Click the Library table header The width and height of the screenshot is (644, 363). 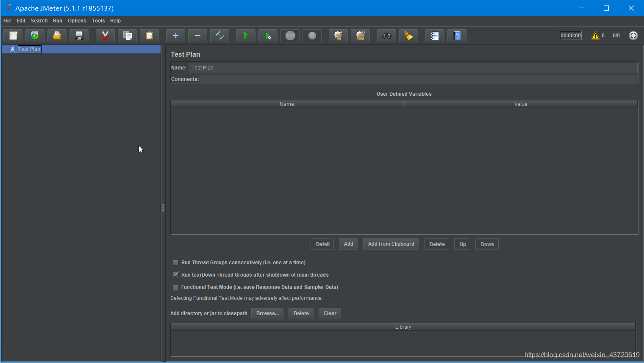[x=403, y=327]
